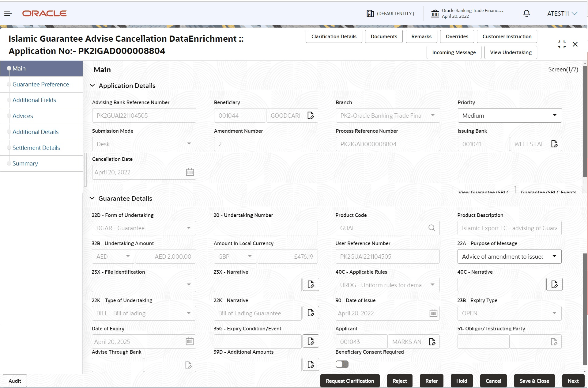Open the notifications bell icon
The width and height of the screenshot is (588, 388).
pyautogui.click(x=526, y=13)
